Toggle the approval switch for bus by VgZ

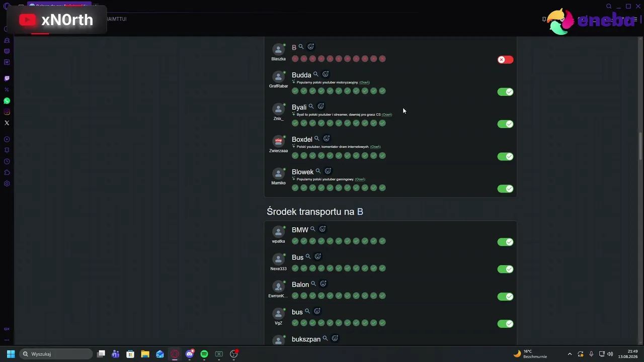505,324
